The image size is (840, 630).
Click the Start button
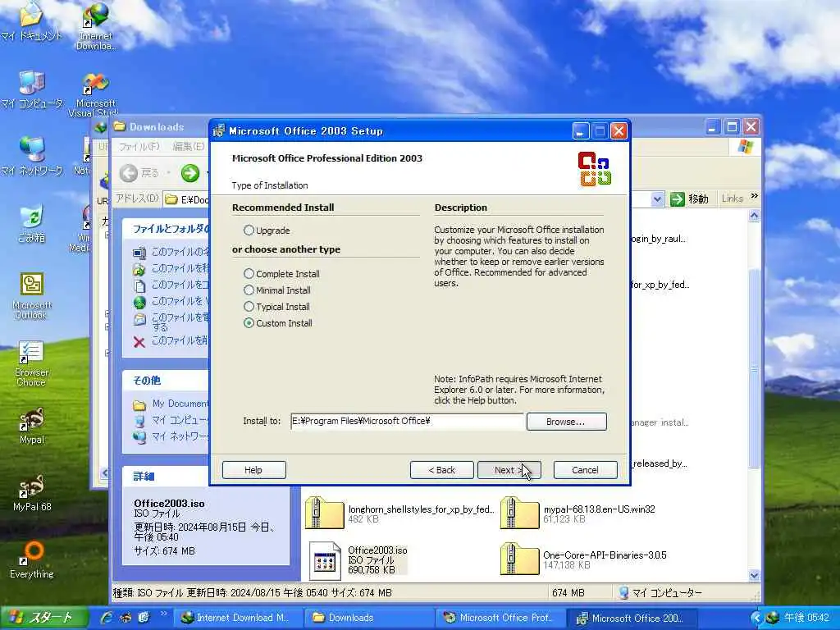(44, 618)
